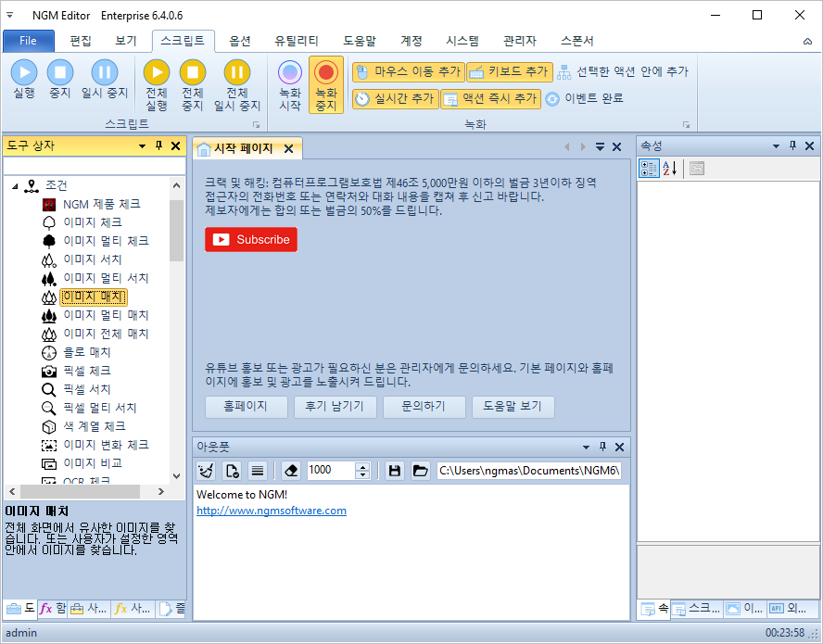Click 이벤트 완료 in the ribbon

click(x=584, y=98)
